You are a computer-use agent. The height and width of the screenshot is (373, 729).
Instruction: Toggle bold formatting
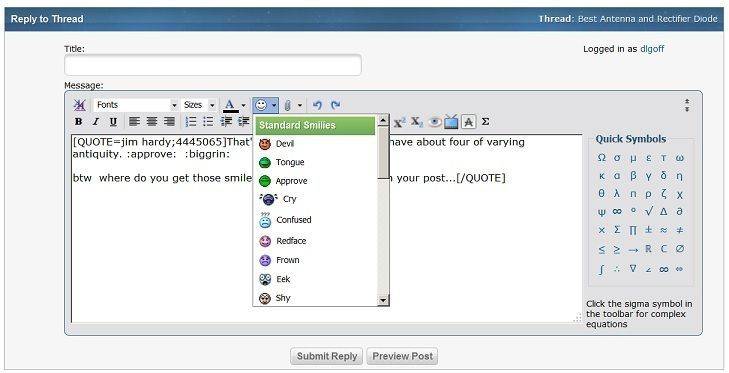pyautogui.click(x=79, y=122)
